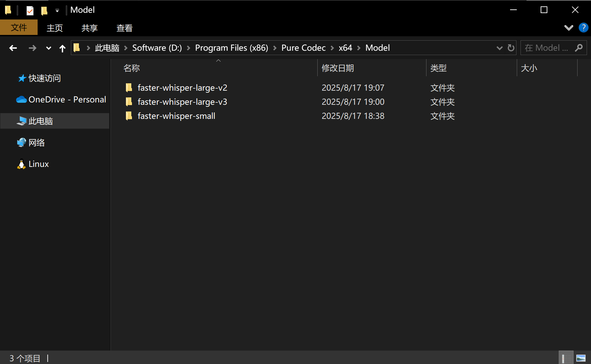Expand the ribbon with the chevron
This screenshot has height=364, width=591.
pyautogui.click(x=569, y=28)
